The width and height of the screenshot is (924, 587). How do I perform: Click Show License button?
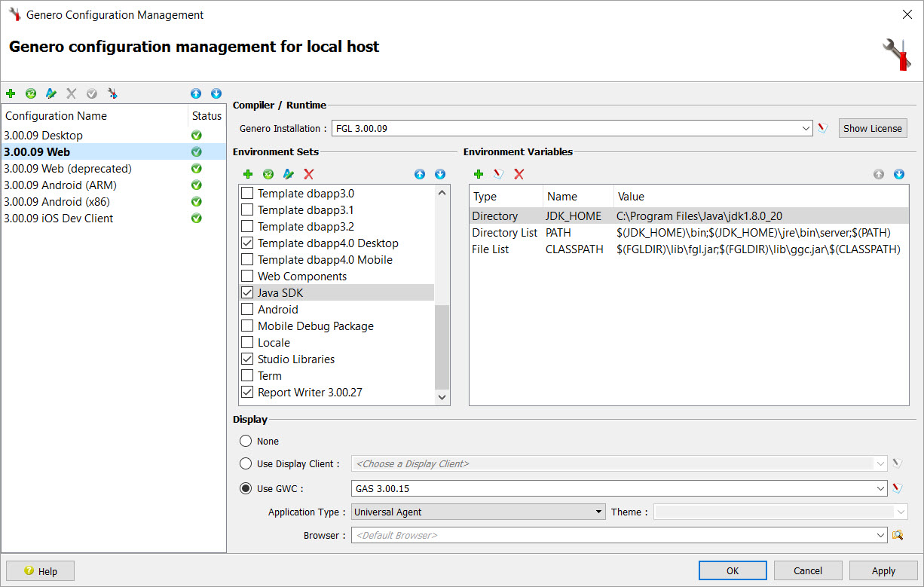(x=872, y=128)
